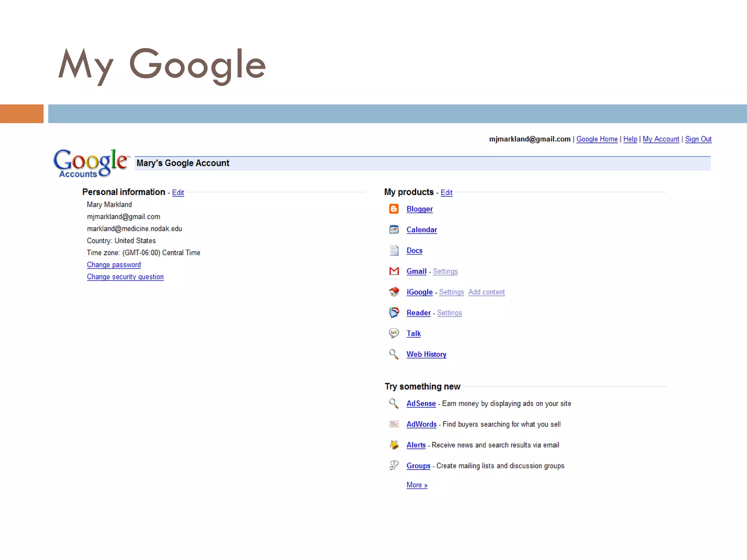747x560 pixels.
Task: Click the More » link
Action: tap(417, 485)
